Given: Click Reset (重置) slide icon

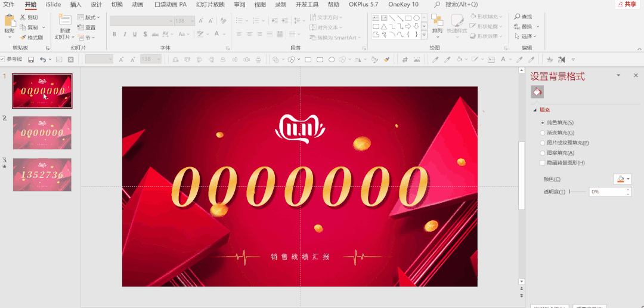Looking at the screenshot, I should (80, 27).
